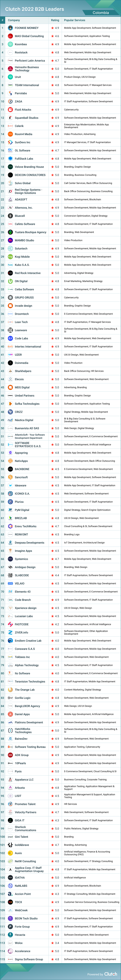Click the MAS Global Consulting logo icon
Screen dimensions: 121x980
[x=10, y=36]
